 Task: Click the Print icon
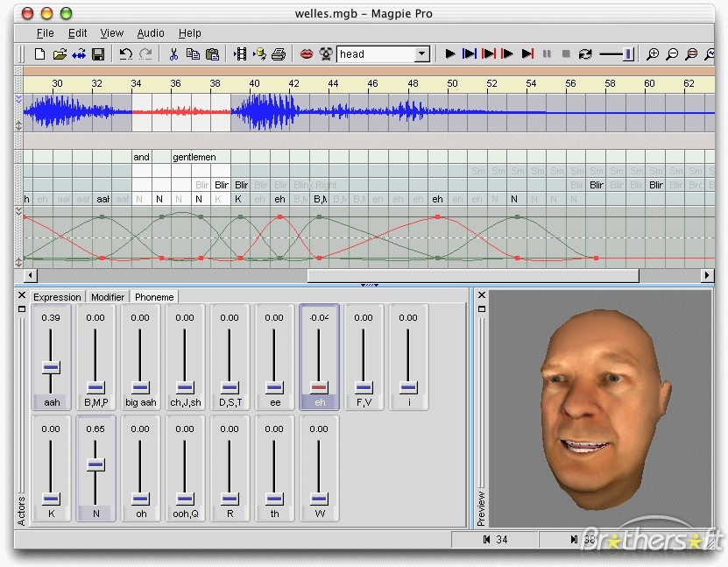279,54
